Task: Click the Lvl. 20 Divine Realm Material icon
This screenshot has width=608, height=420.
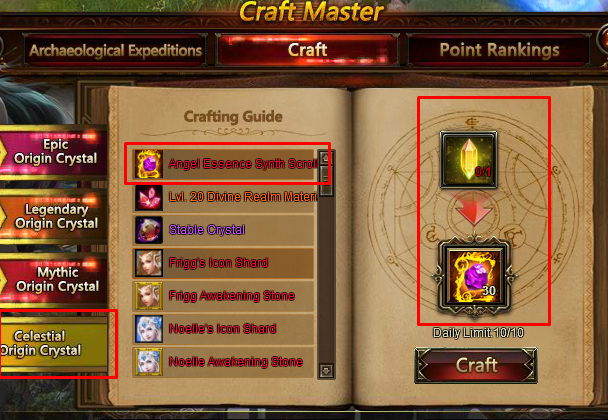Action: pos(149,197)
